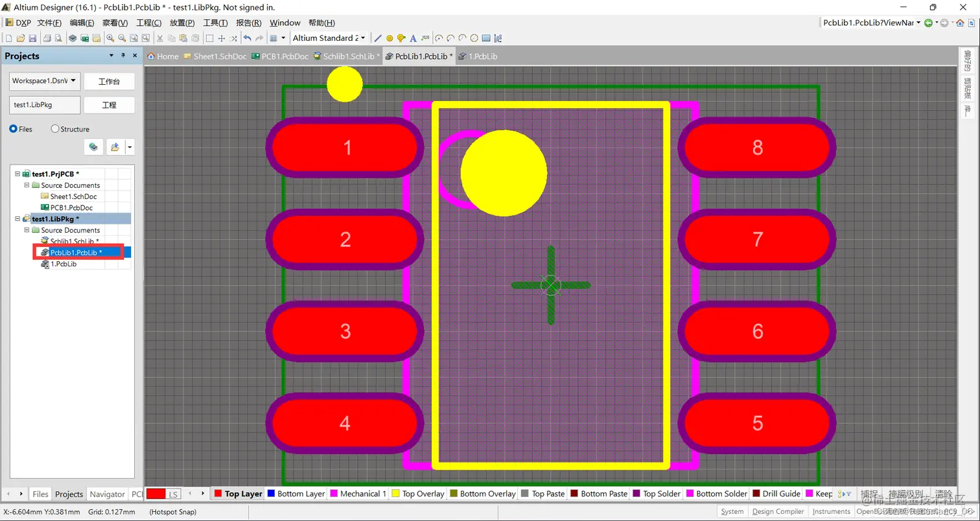
Task: Activate the move selection cross icon
Action: click(x=221, y=38)
